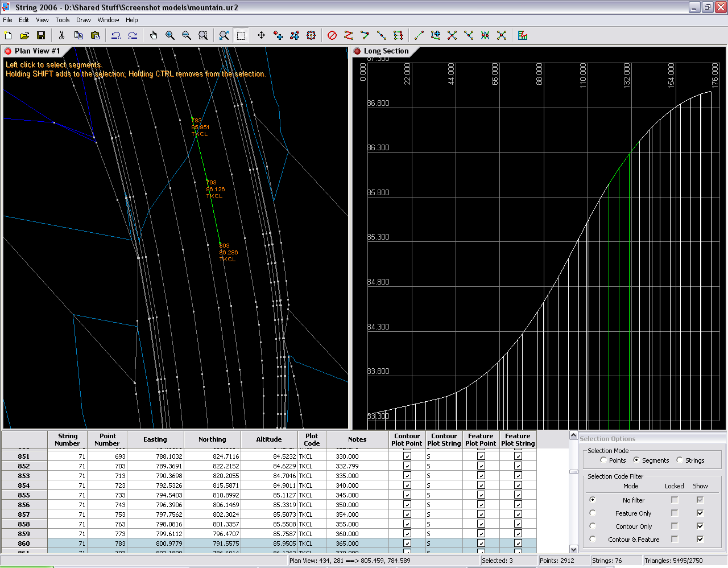This screenshot has width=728, height=568.
Task: Click the long section chart icon
Action: click(x=523, y=35)
